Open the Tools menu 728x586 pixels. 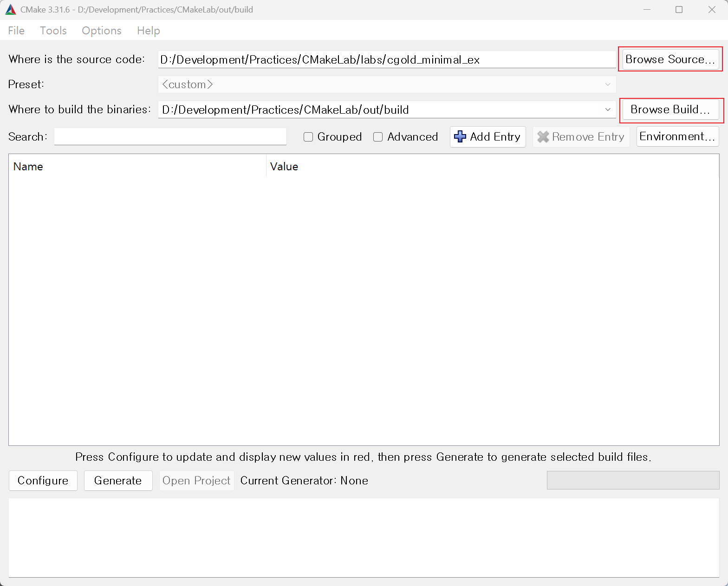click(x=53, y=31)
